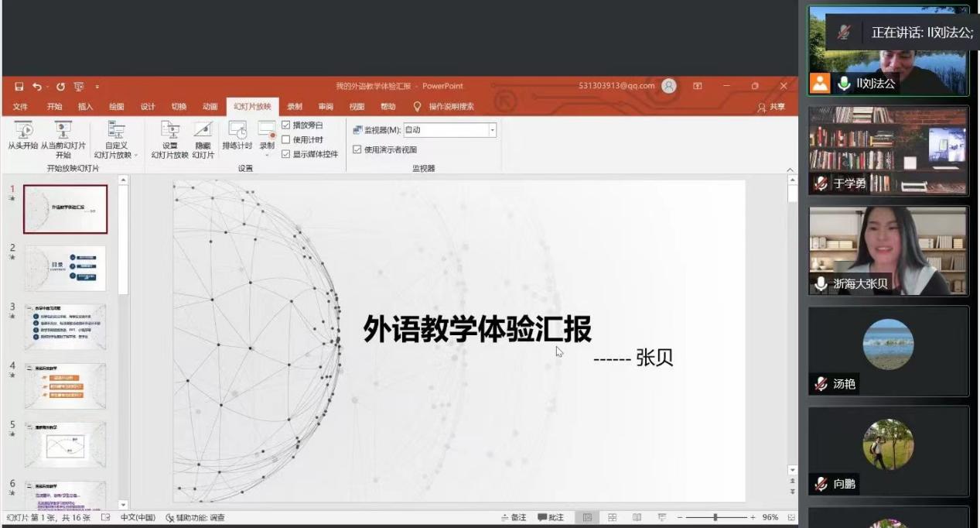Open 设置幻灯片放映 settings
Image resolution: width=980 pixels, height=528 pixels.
point(169,131)
